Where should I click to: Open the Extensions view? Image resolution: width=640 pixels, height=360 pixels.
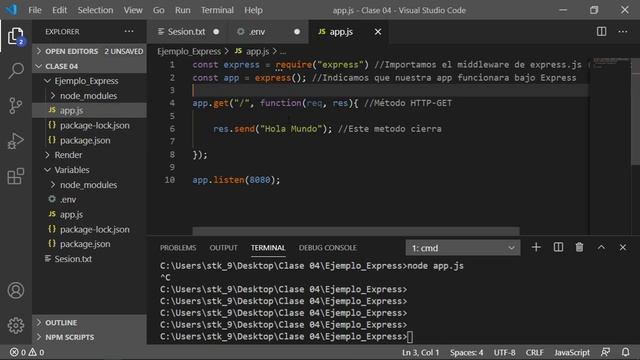[x=16, y=176]
